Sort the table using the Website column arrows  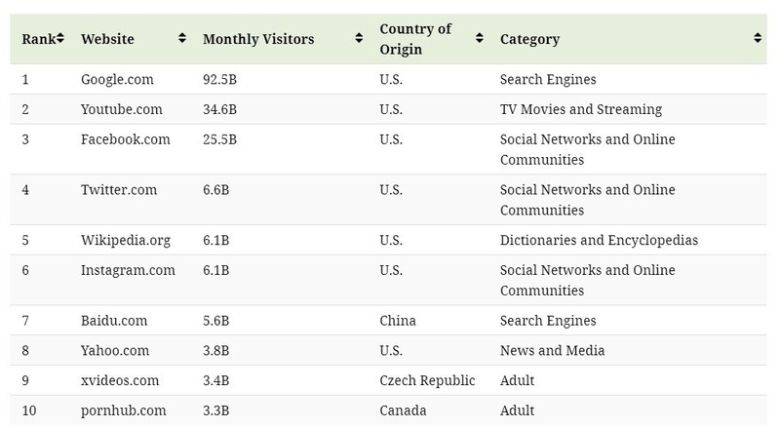click(182, 39)
